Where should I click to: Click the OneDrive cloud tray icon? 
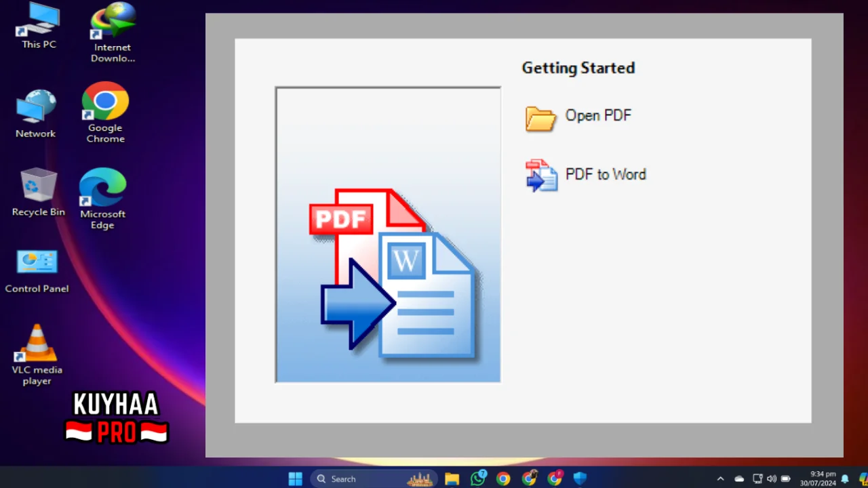(x=739, y=479)
